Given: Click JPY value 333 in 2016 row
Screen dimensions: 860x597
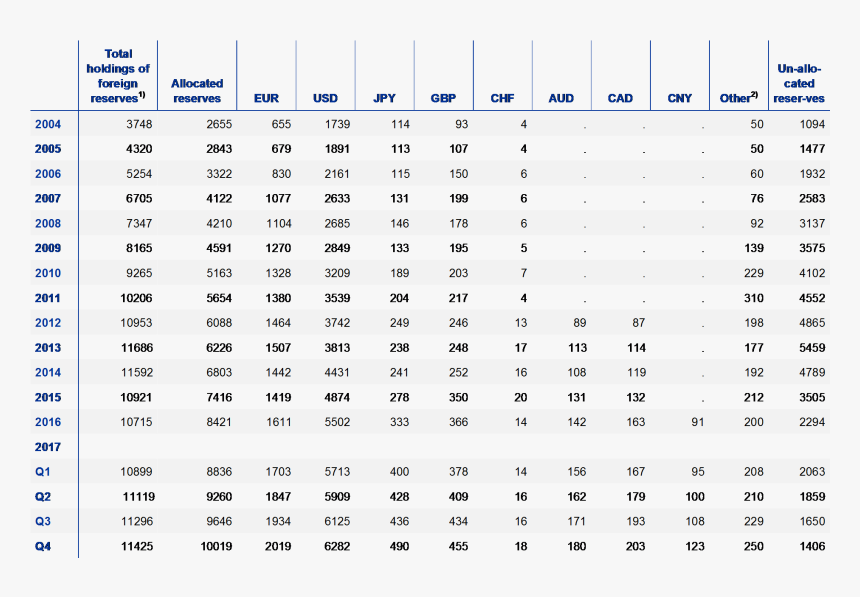Looking at the screenshot, I should [400, 422].
